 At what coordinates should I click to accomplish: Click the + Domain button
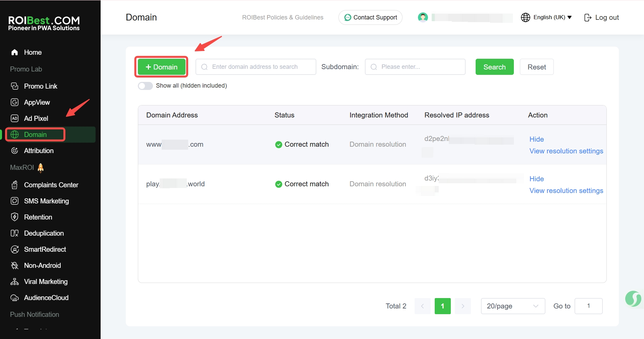pyautogui.click(x=161, y=67)
